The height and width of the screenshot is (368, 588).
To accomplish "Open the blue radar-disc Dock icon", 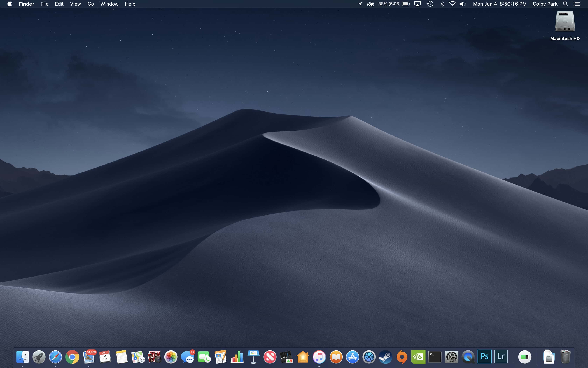I will 369,357.
